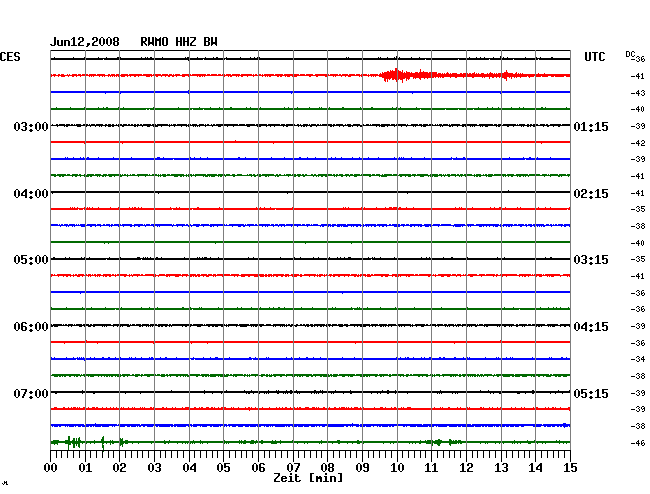Click x-axis minute tick label "09"
Image resolution: width=650 pixels, height=494 pixels.
[x=362, y=467]
